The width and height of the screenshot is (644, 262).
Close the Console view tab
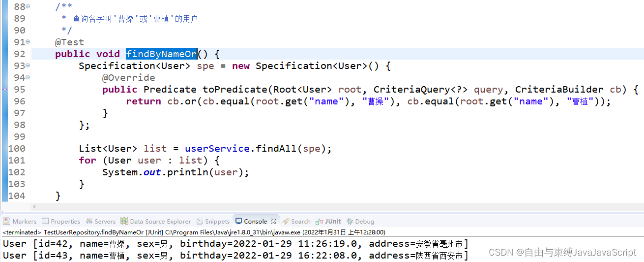coord(274,221)
